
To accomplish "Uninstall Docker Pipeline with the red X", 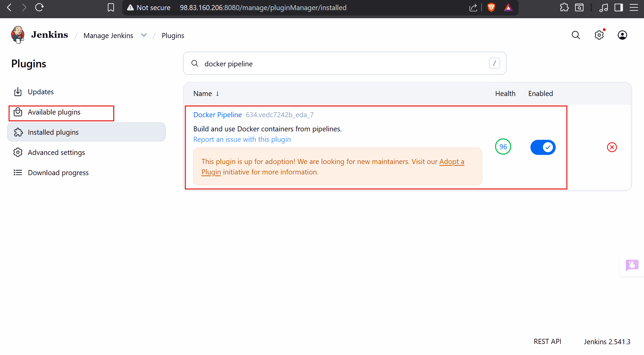I will tap(612, 147).
